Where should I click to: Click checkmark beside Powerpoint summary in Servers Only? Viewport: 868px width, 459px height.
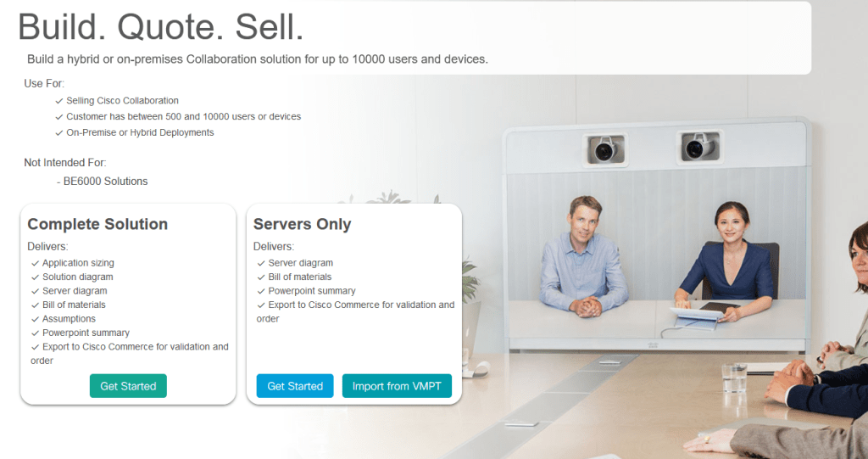pos(261,291)
